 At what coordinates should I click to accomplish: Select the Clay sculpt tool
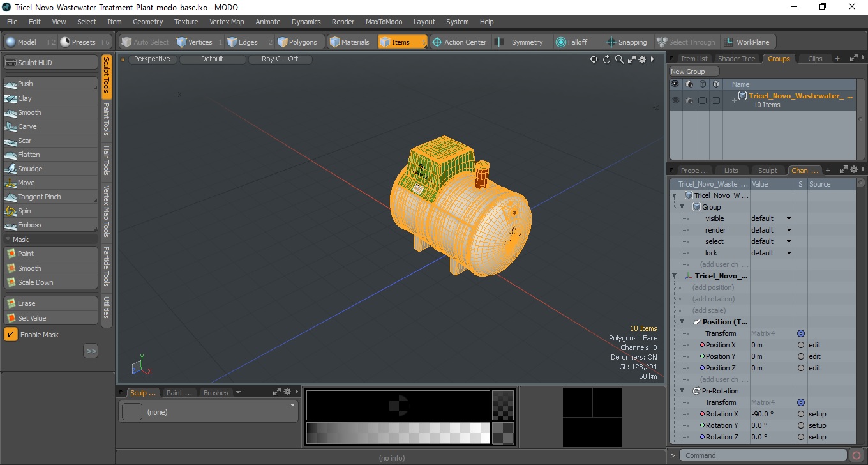coord(50,98)
